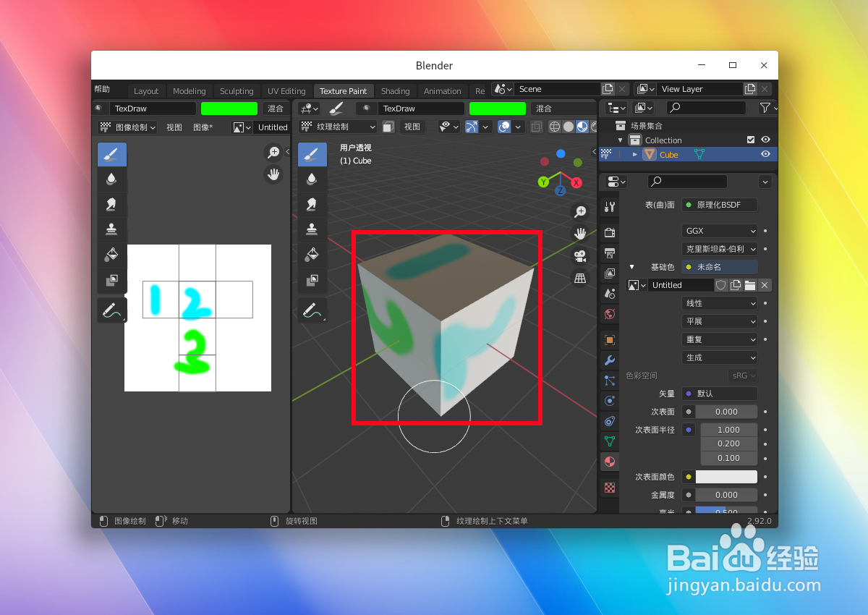Click the pan hand icon in the 3D viewport
This screenshot has width=868, height=615.
pos(580,234)
